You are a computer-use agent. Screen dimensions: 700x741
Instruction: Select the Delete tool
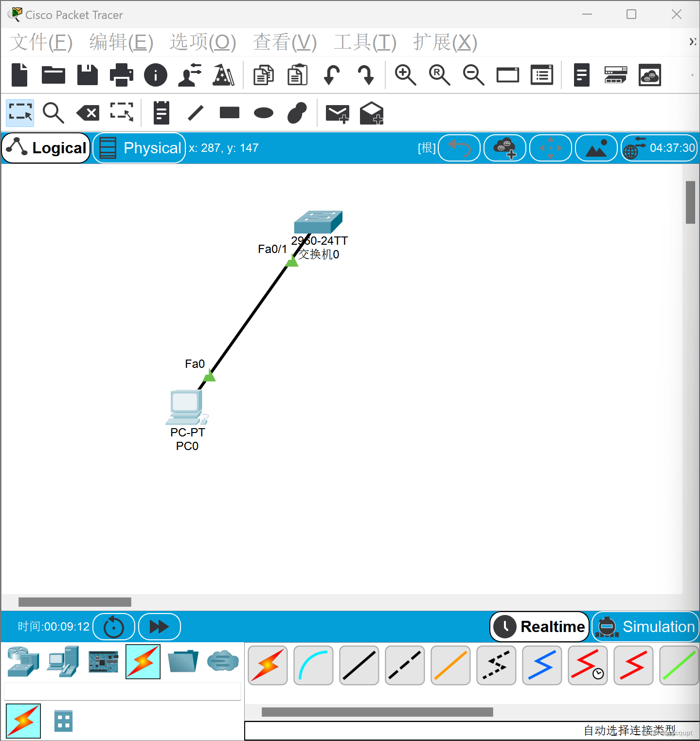88,113
